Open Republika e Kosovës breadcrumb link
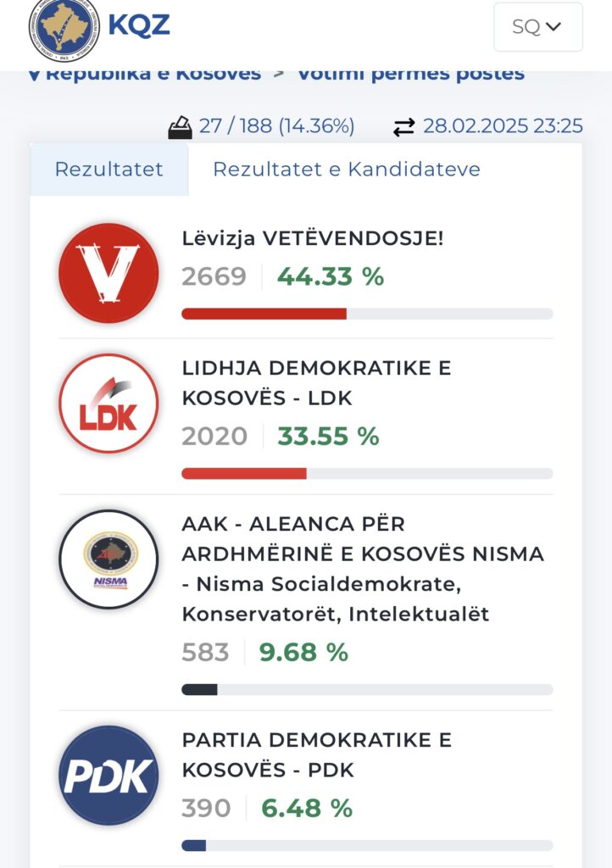The height and width of the screenshot is (868, 612). coord(153,75)
